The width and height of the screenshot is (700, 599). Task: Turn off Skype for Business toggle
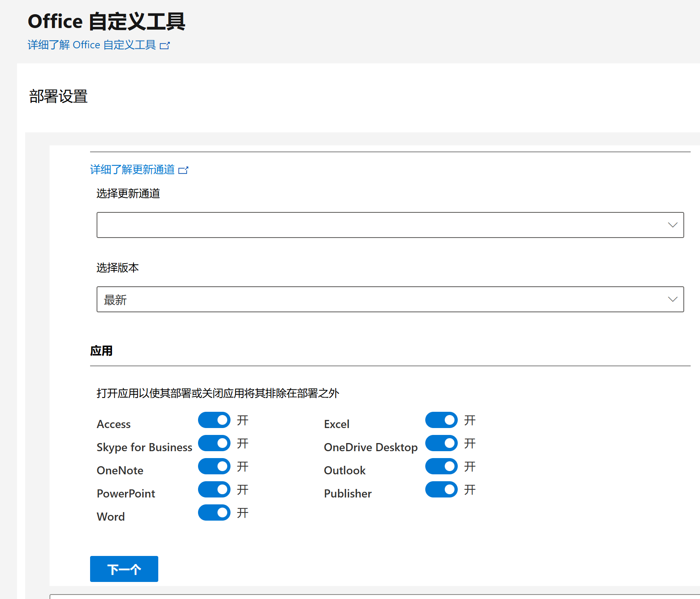click(214, 443)
